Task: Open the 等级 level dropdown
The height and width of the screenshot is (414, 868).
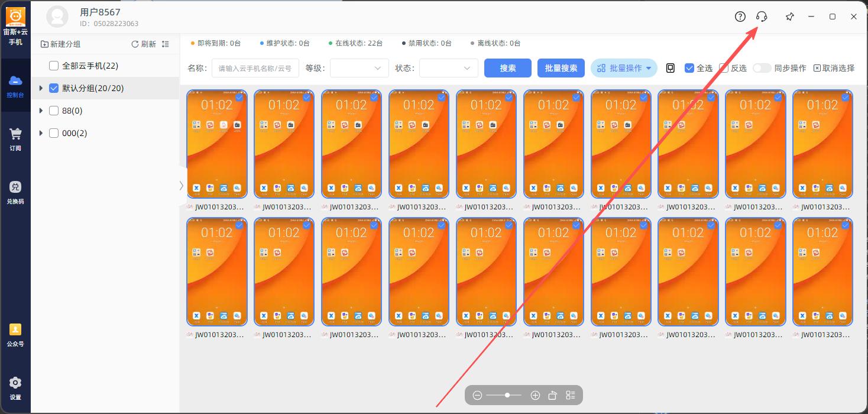Action: (x=359, y=68)
